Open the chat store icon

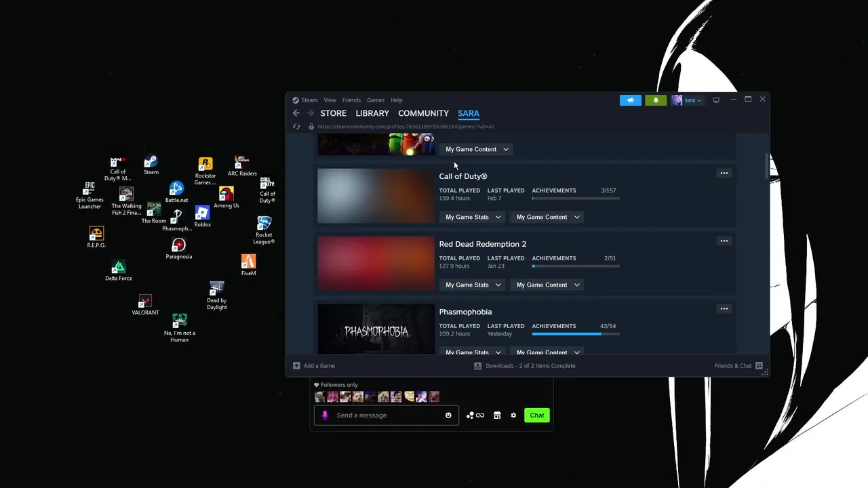tap(497, 415)
